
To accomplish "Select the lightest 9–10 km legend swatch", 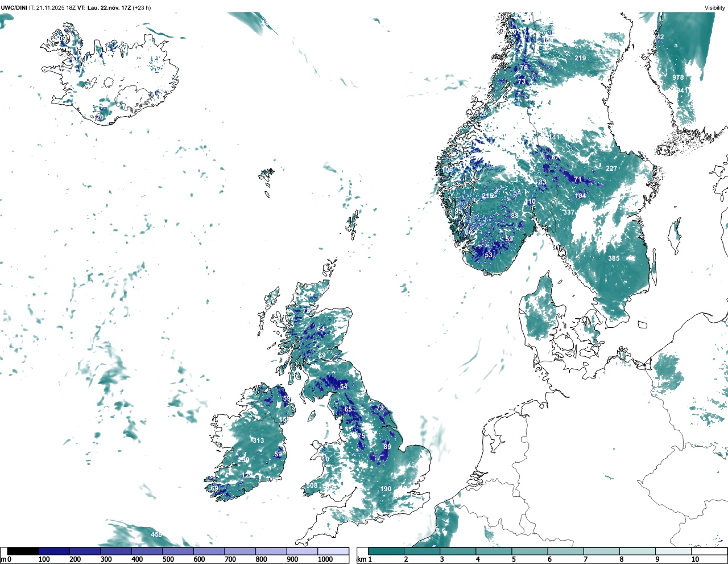I will coord(673,551).
